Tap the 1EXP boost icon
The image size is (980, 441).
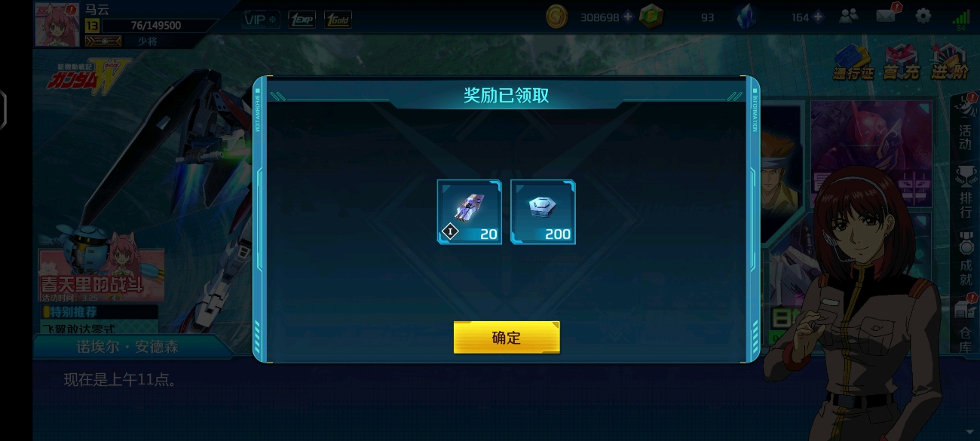[302, 20]
